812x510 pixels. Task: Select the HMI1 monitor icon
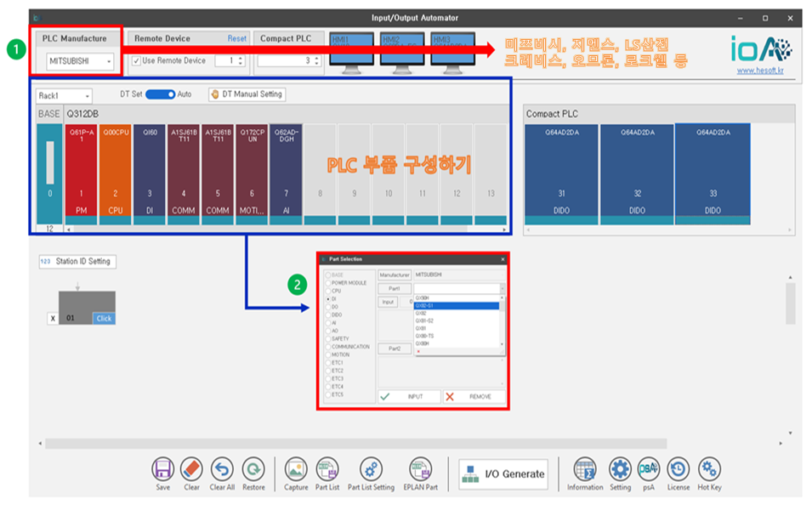[x=352, y=53]
